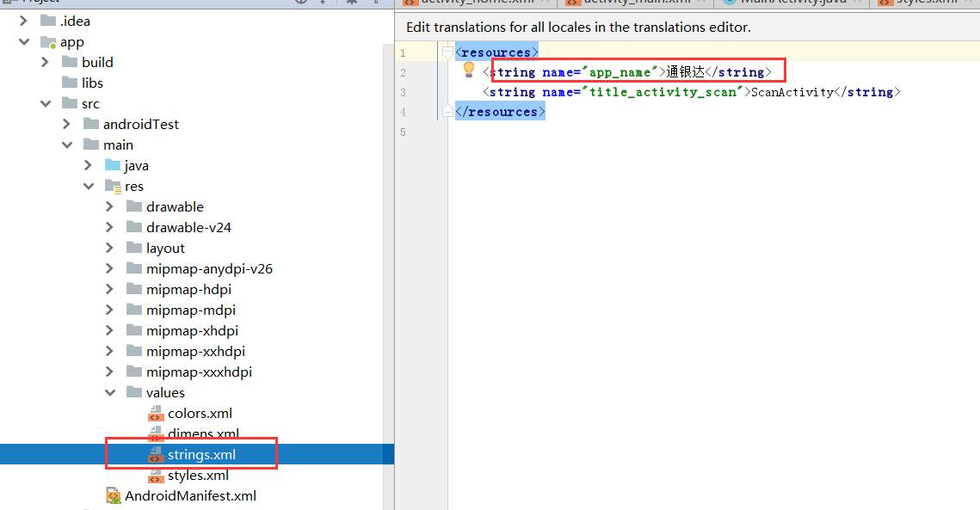Click the mipmap-anydpi-v26 folder icon

point(134,268)
